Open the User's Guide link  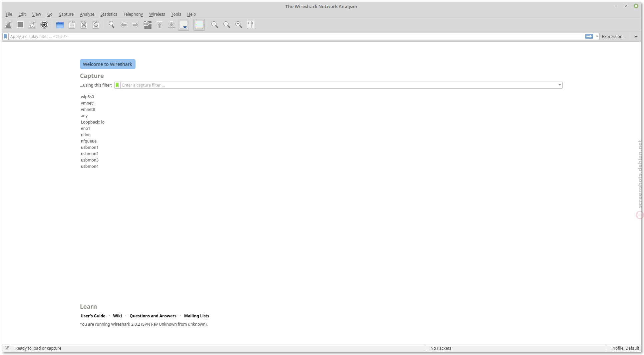click(x=93, y=316)
